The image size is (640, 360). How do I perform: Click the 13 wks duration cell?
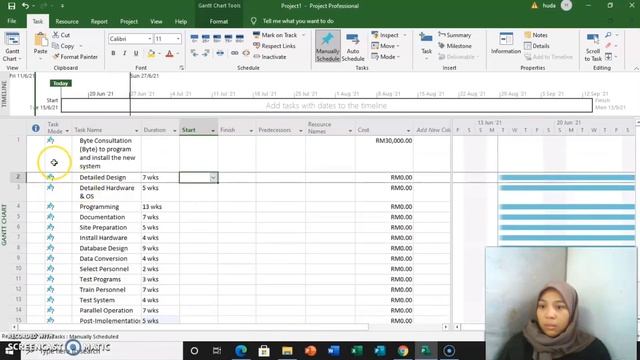click(160, 207)
